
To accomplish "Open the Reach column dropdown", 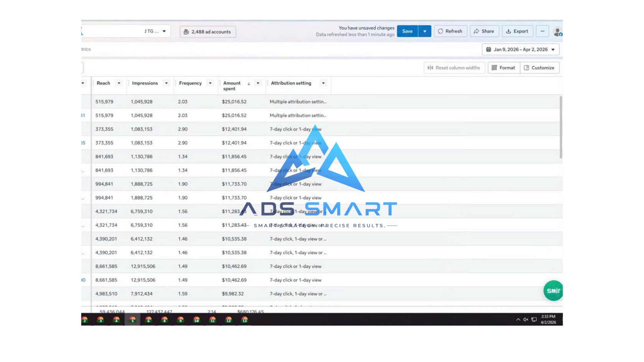I will click(x=119, y=83).
